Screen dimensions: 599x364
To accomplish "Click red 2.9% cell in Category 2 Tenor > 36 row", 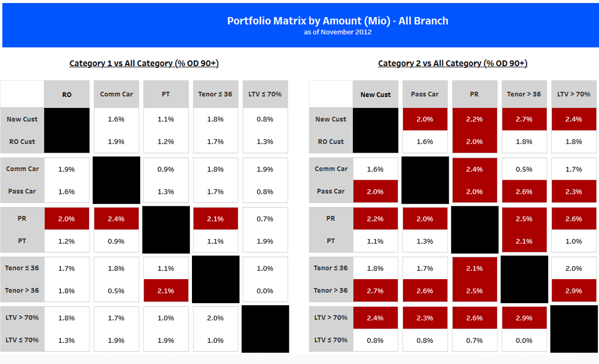I will (x=573, y=291).
